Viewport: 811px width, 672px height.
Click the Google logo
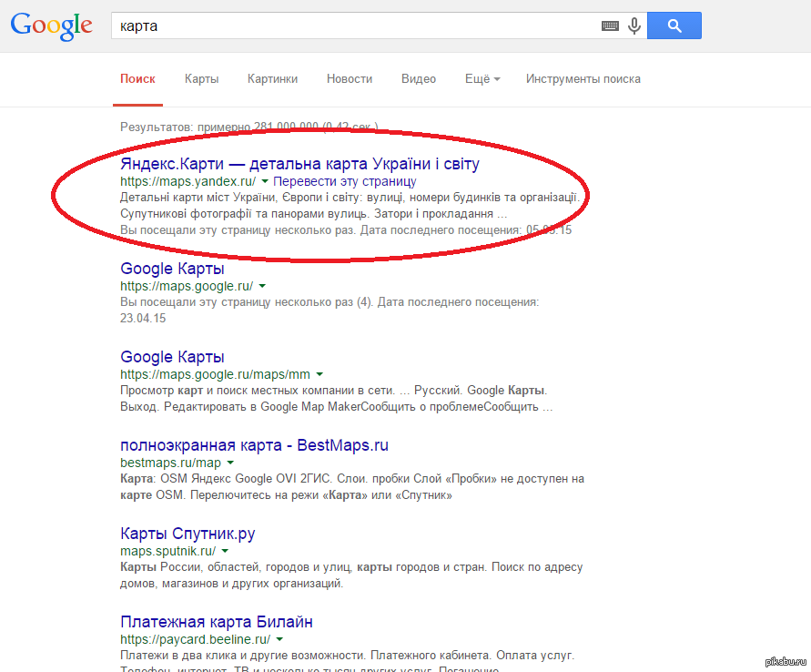click(51, 26)
